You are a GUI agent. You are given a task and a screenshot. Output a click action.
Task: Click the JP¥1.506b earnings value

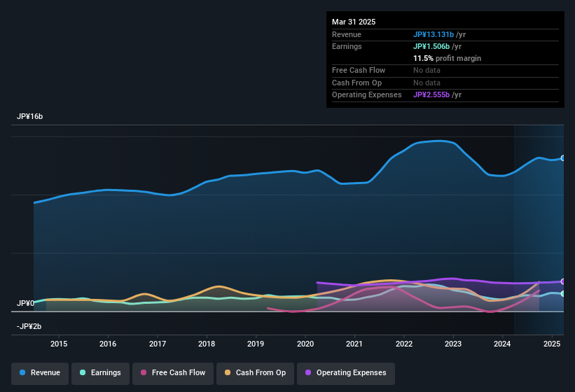tap(431, 46)
